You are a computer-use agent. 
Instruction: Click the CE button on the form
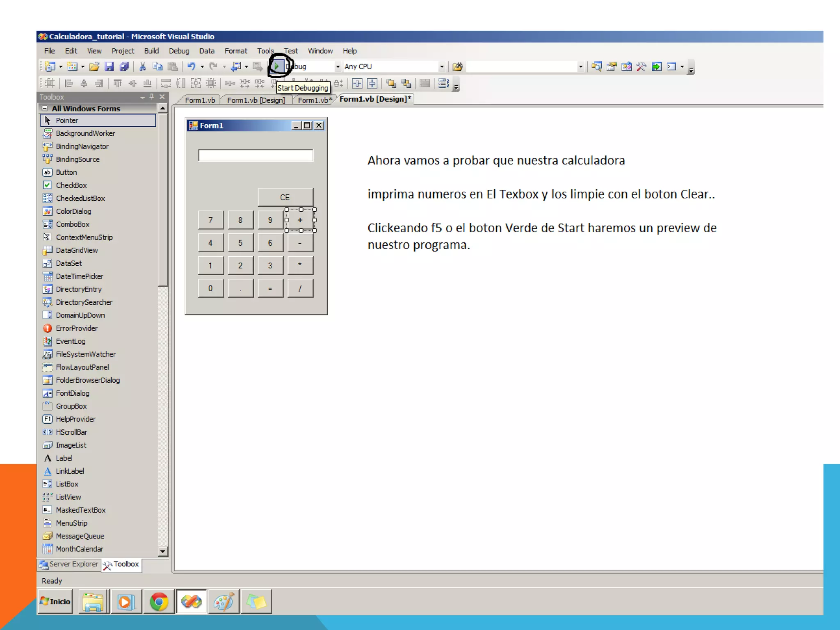(x=285, y=197)
